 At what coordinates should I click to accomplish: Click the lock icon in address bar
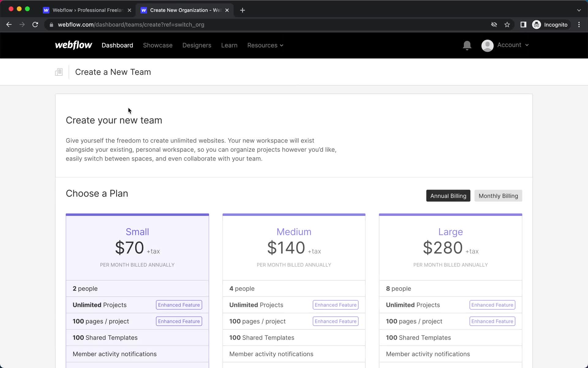click(51, 25)
